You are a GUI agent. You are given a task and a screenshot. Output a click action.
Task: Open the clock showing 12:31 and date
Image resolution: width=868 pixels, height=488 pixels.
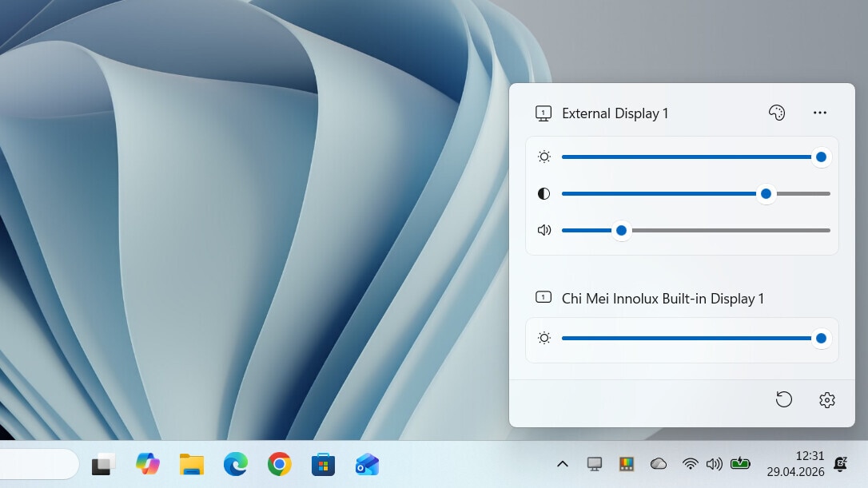[795, 464]
